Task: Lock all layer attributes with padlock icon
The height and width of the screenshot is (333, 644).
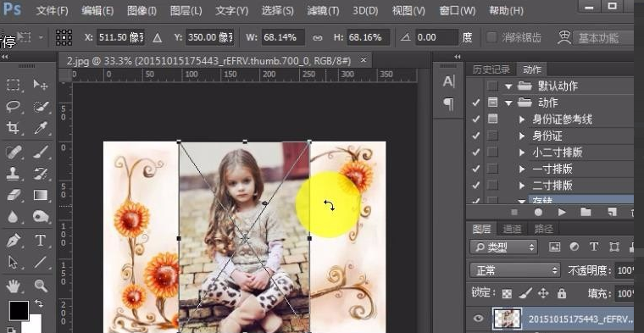Action: click(x=562, y=293)
